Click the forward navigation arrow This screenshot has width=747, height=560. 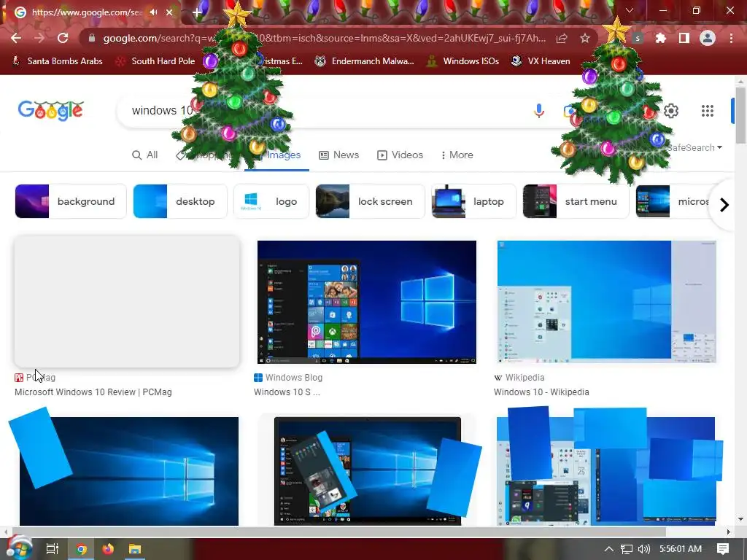tap(39, 38)
